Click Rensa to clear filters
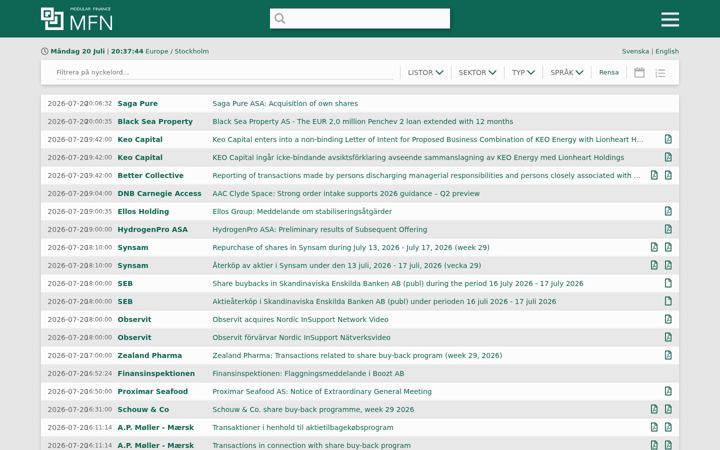The image size is (720, 450). (609, 73)
